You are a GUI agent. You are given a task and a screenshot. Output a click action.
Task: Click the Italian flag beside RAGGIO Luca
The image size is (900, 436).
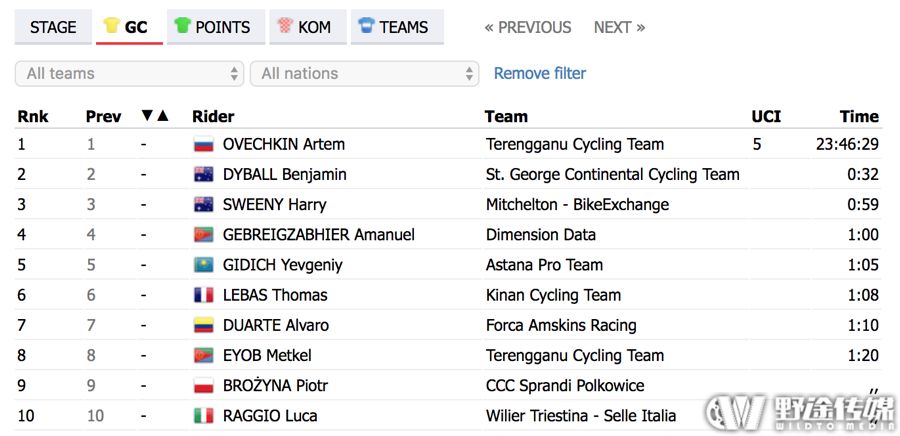204,415
